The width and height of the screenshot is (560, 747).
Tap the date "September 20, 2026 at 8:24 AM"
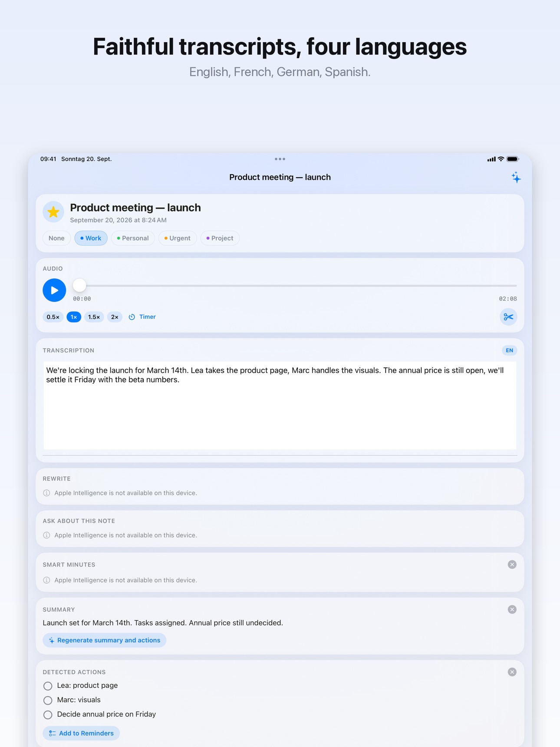click(x=118, y=220)
